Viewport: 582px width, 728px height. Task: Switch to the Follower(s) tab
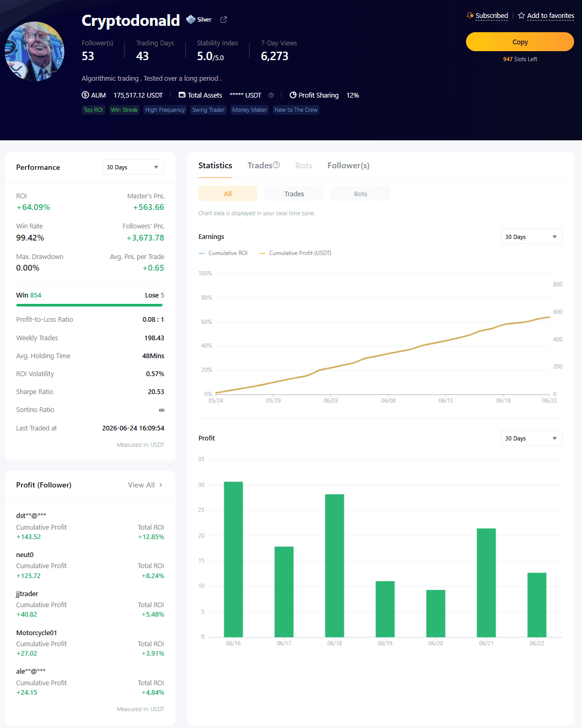[x=348, y=166]
